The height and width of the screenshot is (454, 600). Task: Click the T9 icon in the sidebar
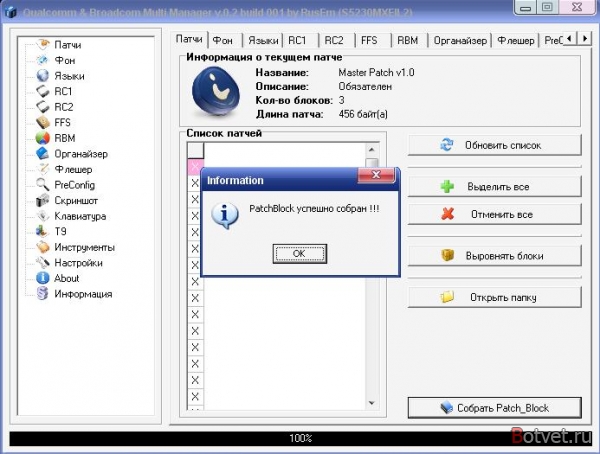[x=41, y=231]
